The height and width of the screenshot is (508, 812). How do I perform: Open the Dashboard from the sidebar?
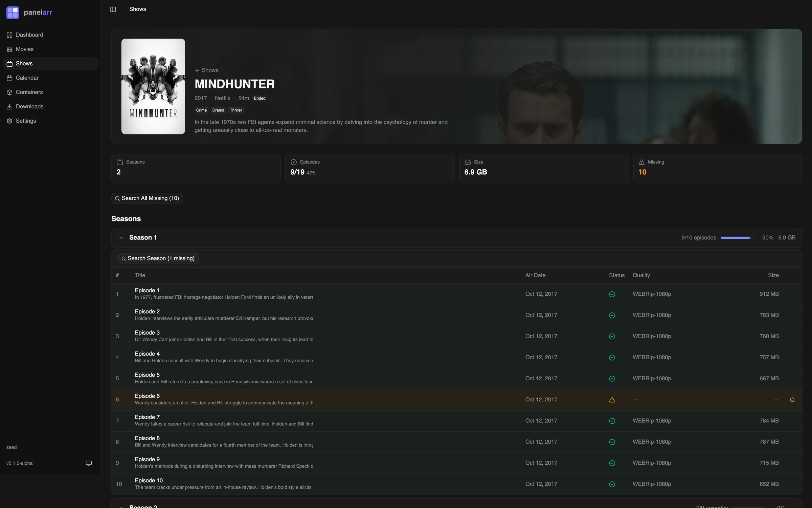point(29,35)
